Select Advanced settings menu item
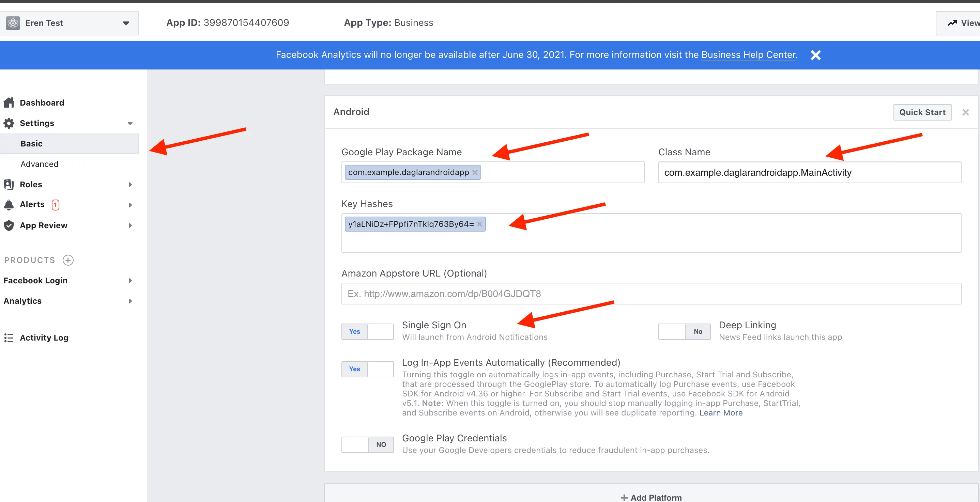The width and height of the screenshot is (980, 502). (x=39, y=163)
